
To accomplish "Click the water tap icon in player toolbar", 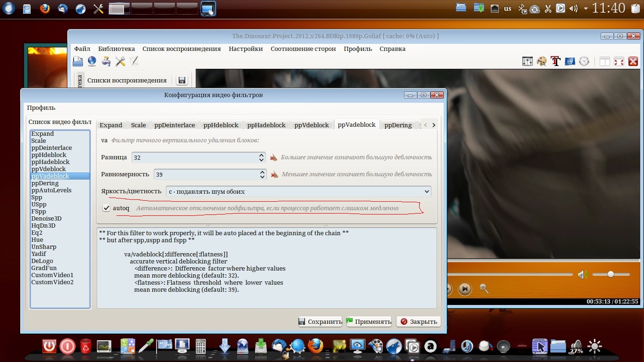I will [106, 61].
